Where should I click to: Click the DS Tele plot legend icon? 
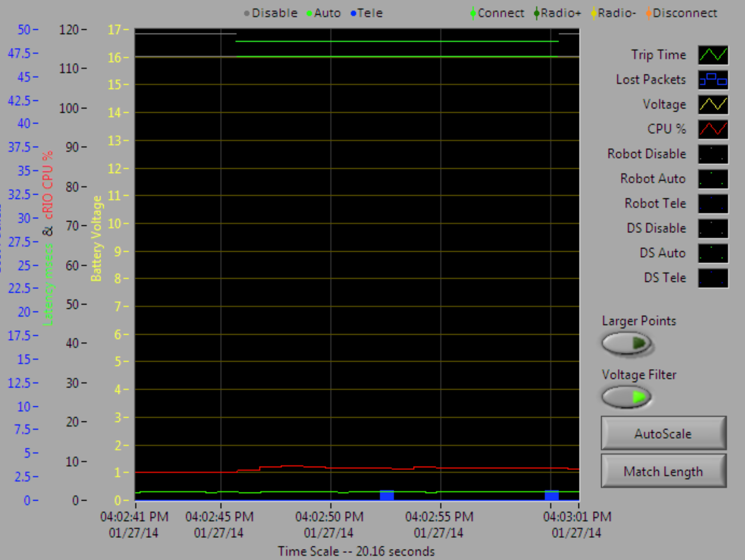click(x=713, y=278)
